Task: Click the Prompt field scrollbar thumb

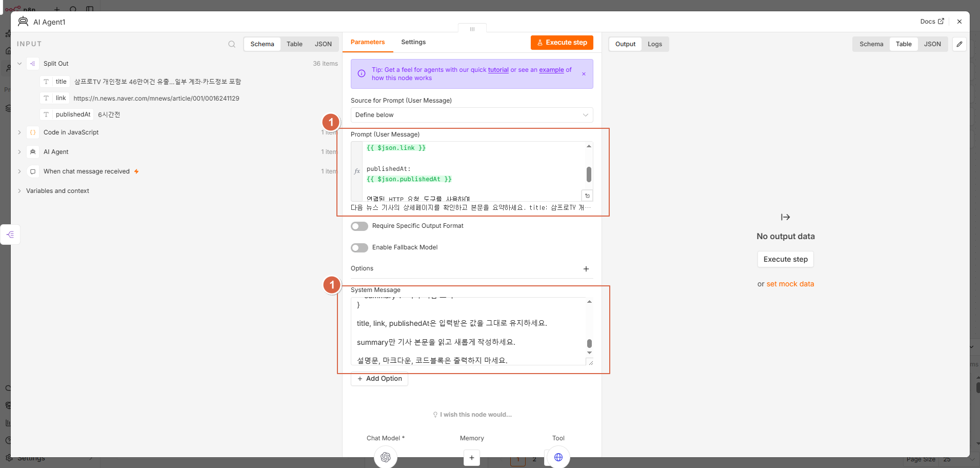Action: (x=589, y=174)
